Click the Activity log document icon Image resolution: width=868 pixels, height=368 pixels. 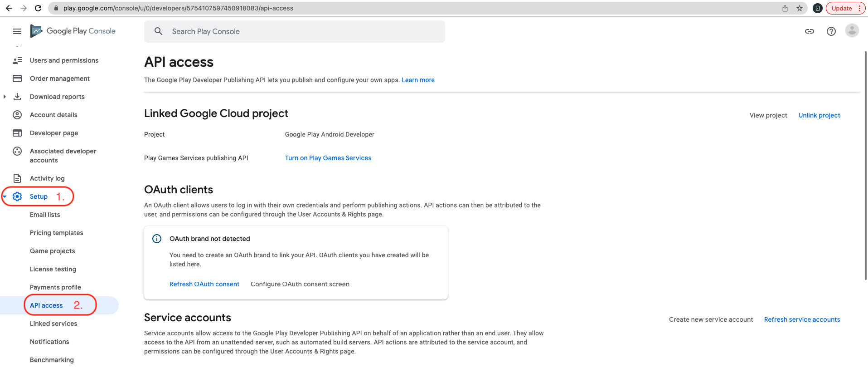(17, 178)
